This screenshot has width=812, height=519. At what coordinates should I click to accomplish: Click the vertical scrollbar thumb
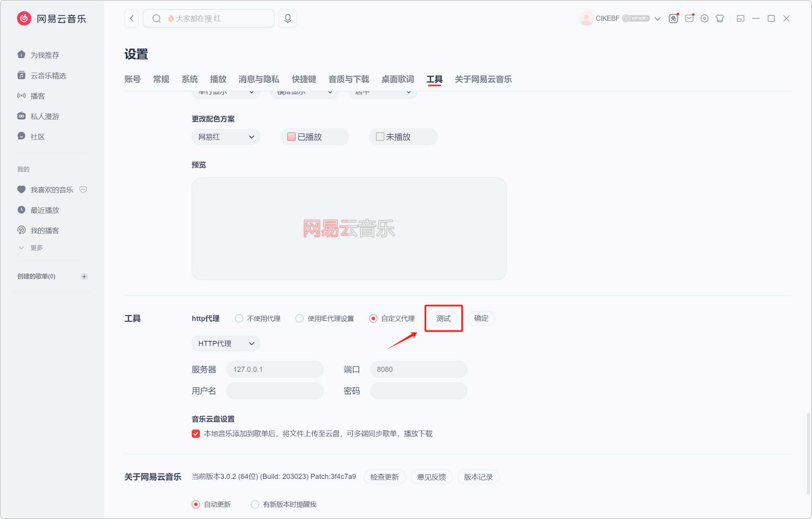point(808,454)
